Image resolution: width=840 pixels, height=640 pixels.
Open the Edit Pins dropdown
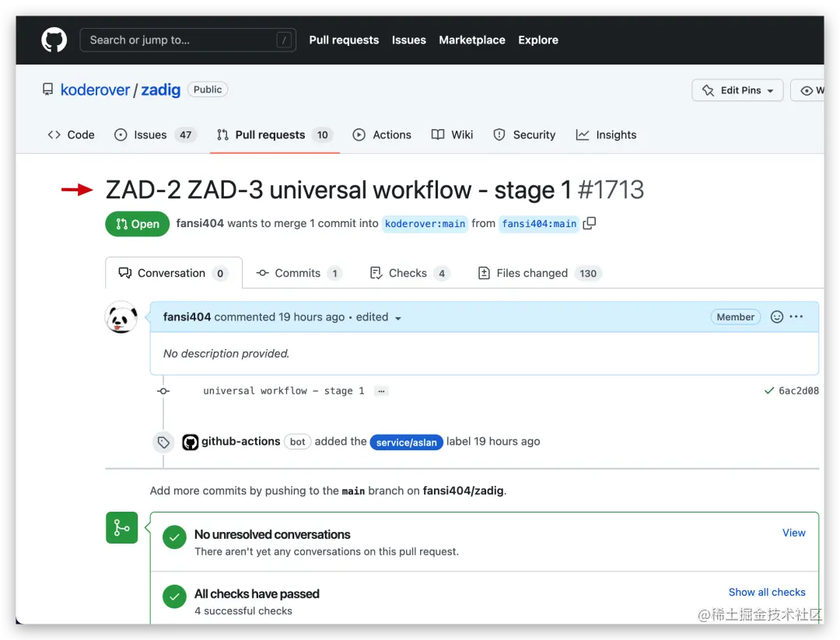click(x=737, y=90)
